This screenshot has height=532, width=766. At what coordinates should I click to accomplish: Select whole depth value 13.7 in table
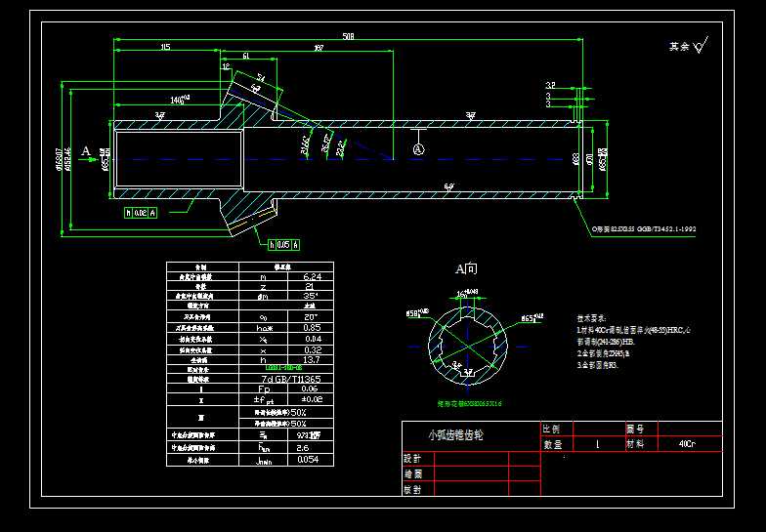(311, 359)
